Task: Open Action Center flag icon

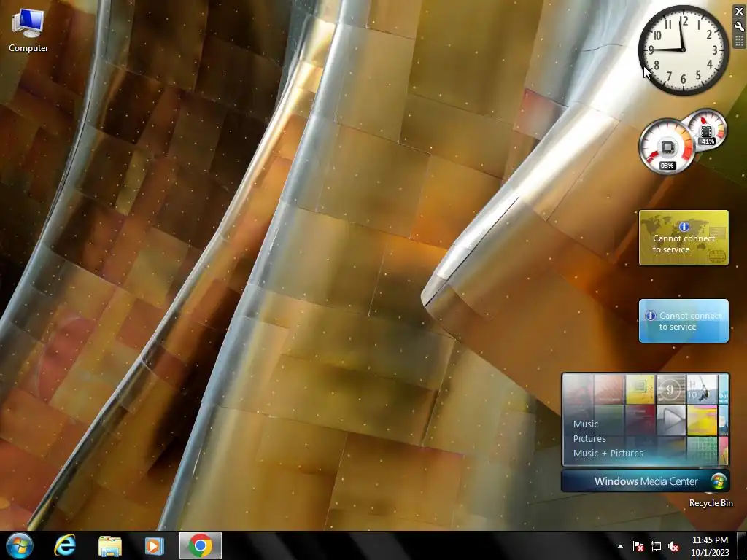Action: click(638, 546)
